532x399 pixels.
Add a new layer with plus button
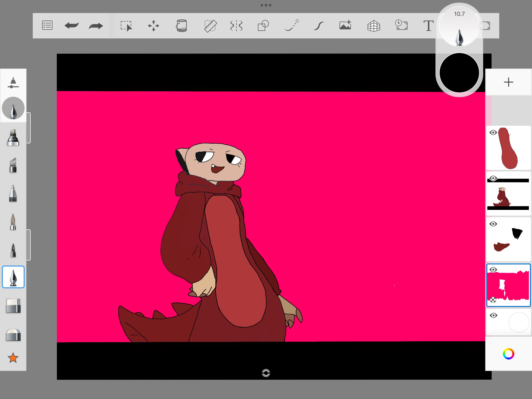508,82
